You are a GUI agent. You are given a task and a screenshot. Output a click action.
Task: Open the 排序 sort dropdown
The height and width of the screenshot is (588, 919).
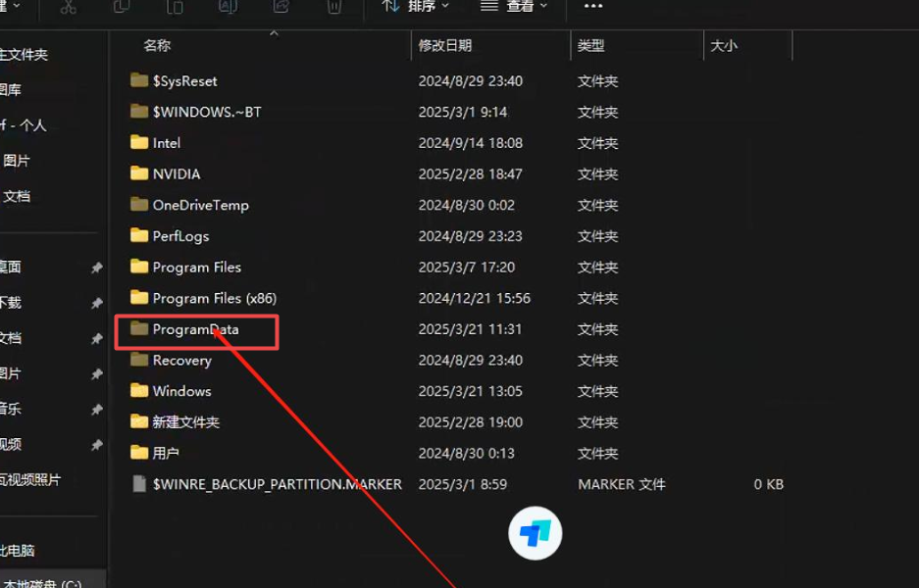tap(416, 6)
